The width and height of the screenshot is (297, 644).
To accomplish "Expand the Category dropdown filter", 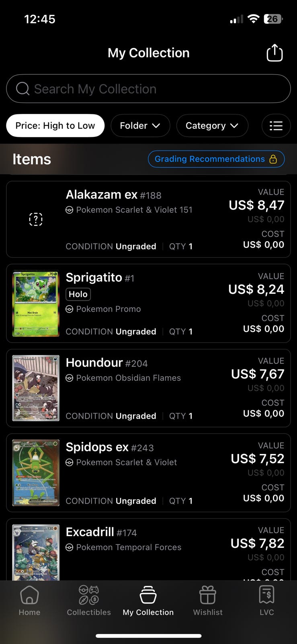I will coord(212,126).
